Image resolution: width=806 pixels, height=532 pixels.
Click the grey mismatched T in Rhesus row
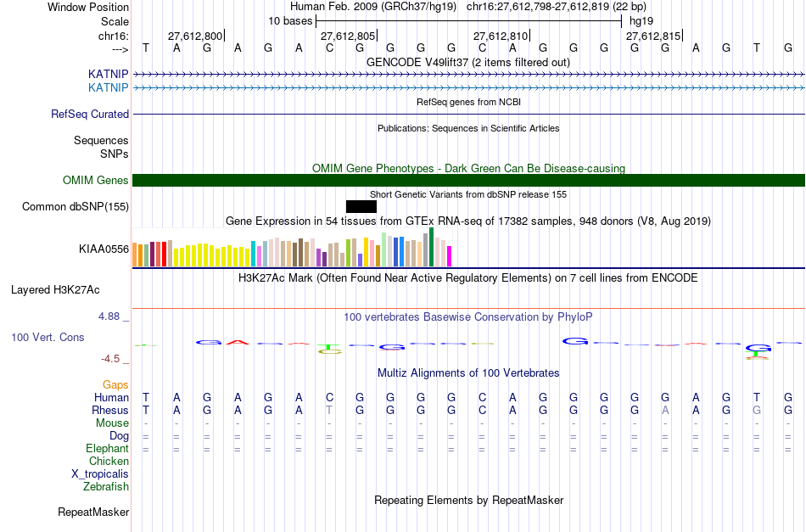pyautogui.click(x=329, y=410)
